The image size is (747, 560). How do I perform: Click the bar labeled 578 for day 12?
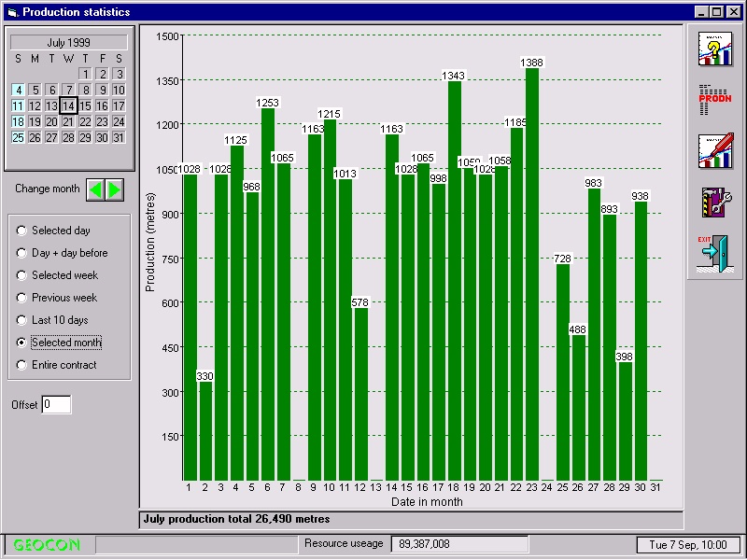[x=361, y=394]
